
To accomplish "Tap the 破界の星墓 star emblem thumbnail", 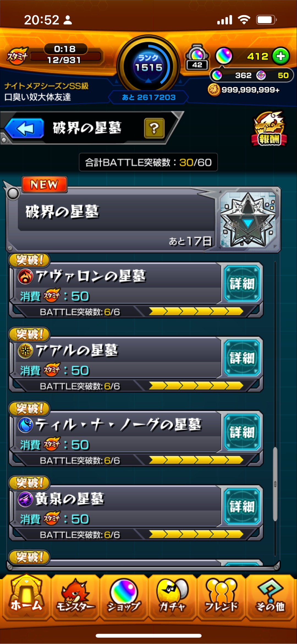I will point(248,220).
